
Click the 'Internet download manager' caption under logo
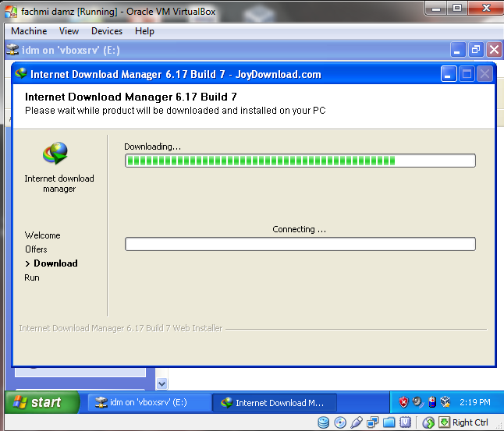tap(59, 184)
